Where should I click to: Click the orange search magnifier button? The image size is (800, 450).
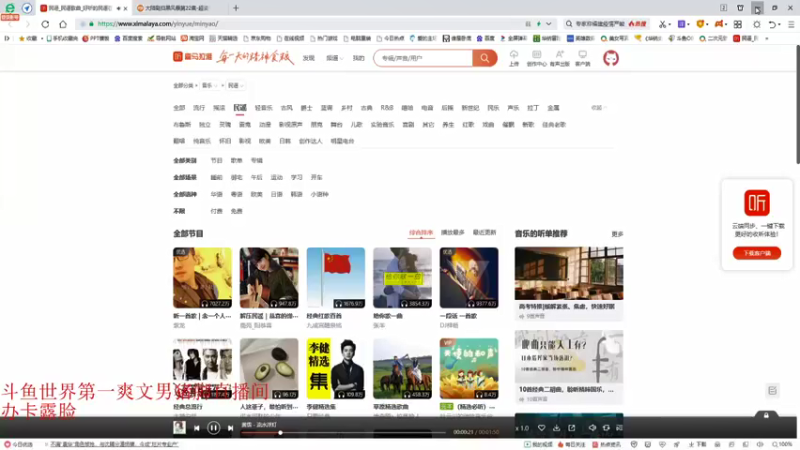point(485,58)
